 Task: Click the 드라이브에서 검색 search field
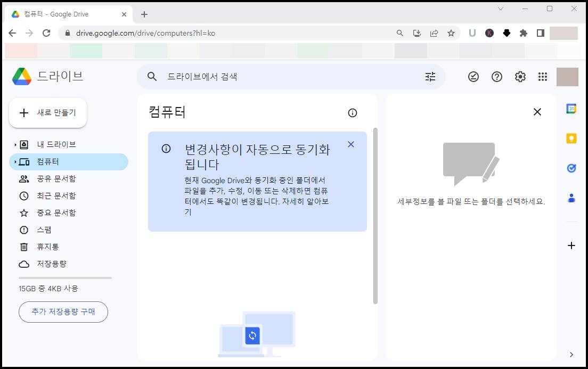pos(291,77)
